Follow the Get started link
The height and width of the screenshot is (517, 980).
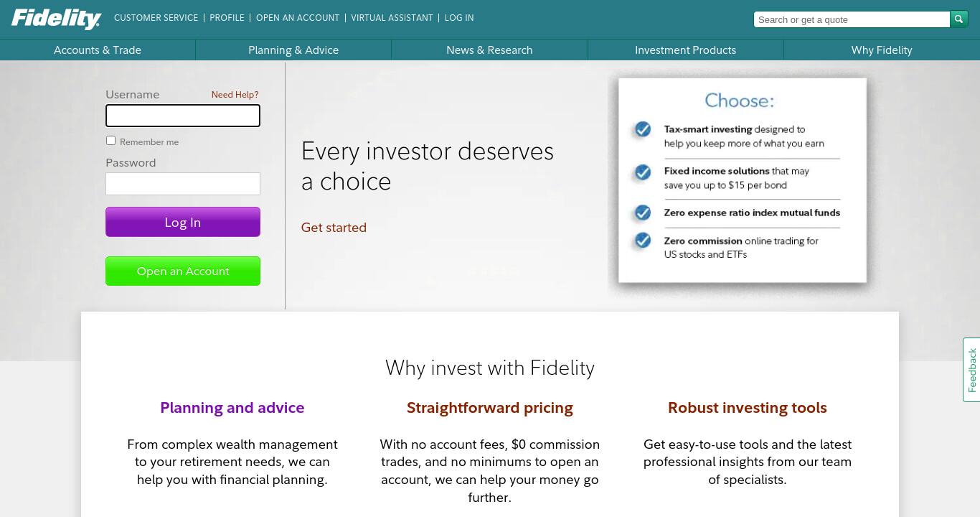click(x=334, y=228)
